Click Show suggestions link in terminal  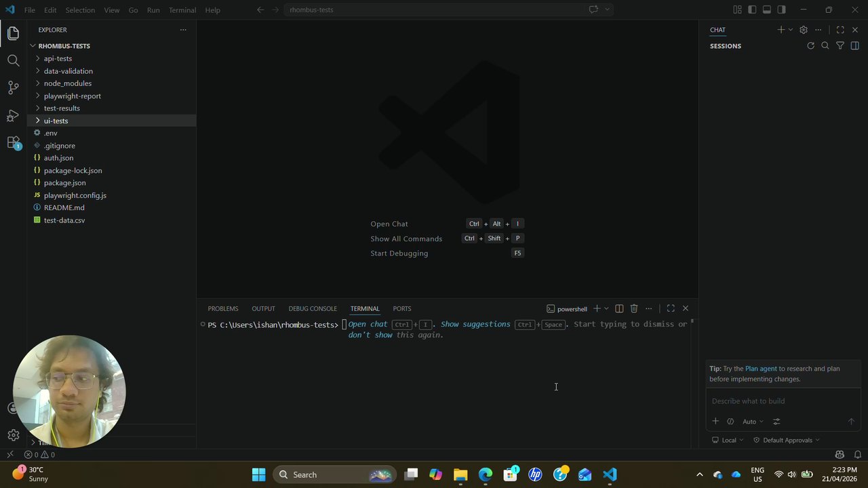[x=475, y=324]
